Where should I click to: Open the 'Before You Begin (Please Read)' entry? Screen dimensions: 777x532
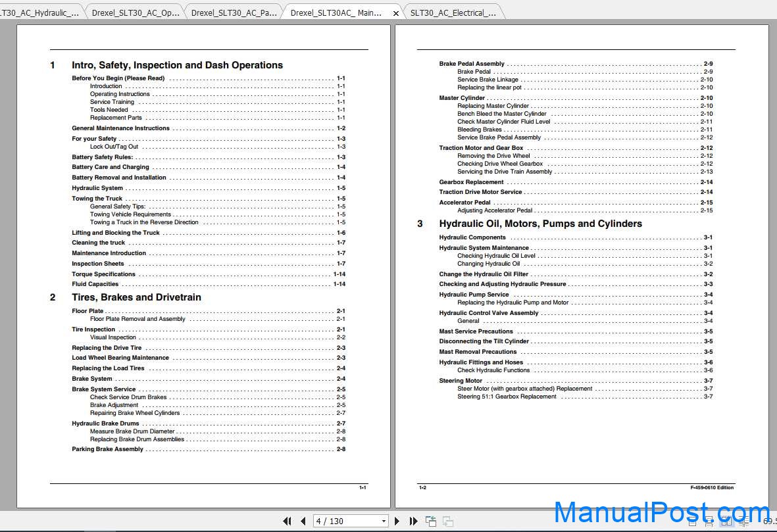tap(209, 78)
